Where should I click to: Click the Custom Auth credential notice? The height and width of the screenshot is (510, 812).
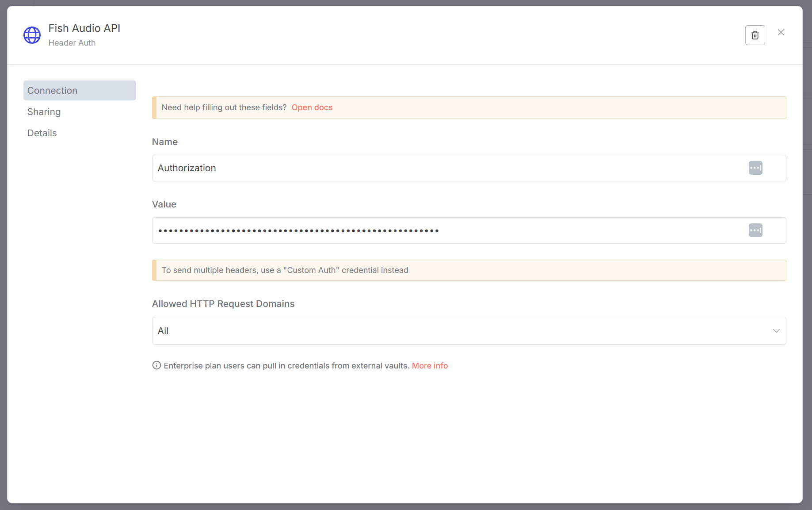285,270
